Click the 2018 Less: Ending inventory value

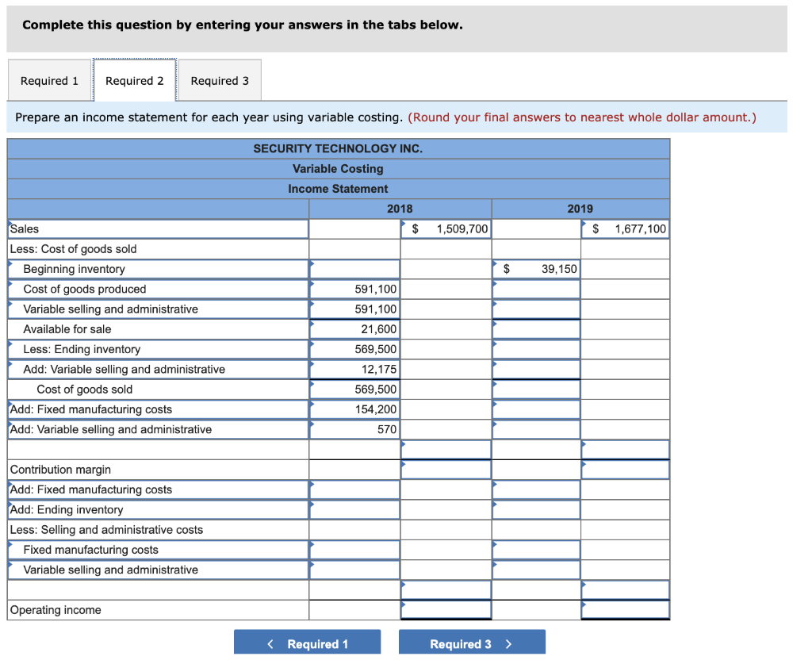tap(354, 350)
